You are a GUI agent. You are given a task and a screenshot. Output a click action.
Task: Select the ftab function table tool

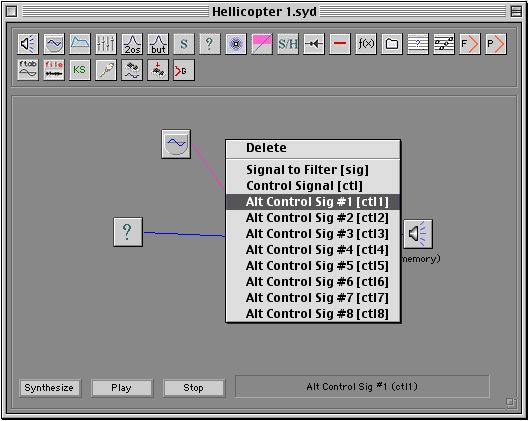click(28, 70)
